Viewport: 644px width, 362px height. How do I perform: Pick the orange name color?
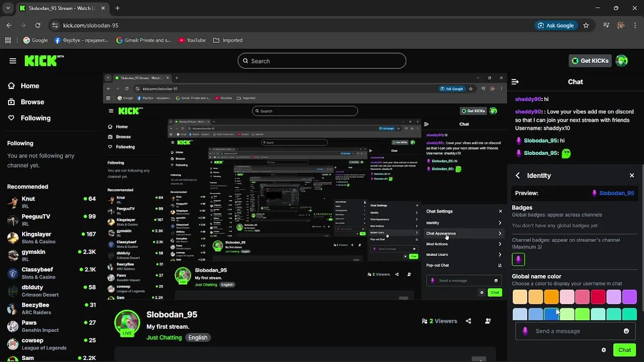[x=551, y=297]
